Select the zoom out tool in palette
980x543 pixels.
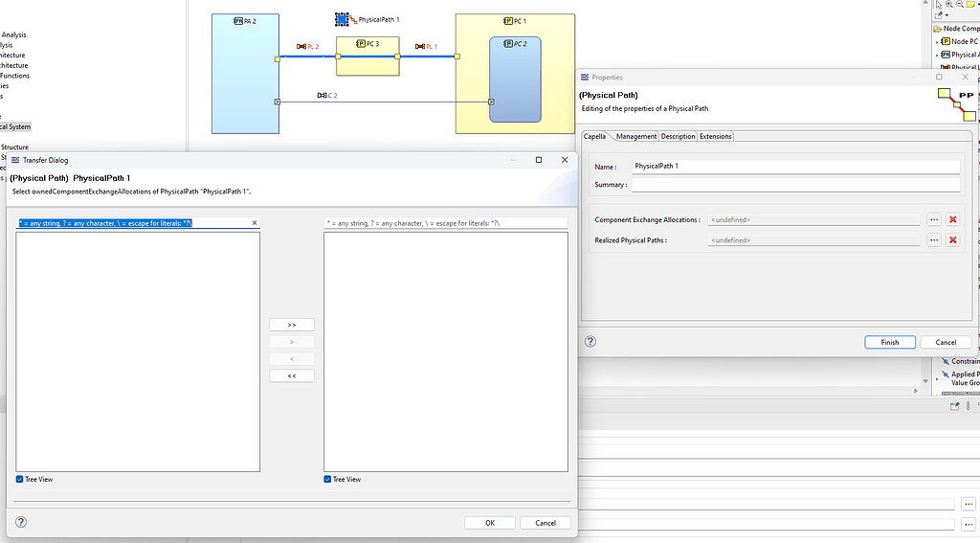click(x=959, y=4)
